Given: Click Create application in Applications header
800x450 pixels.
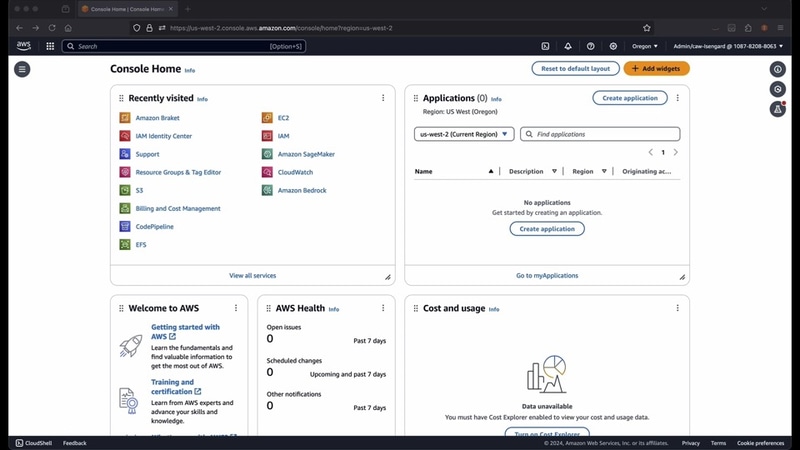Looking at the screenshot, I should [x=630, y=98].
